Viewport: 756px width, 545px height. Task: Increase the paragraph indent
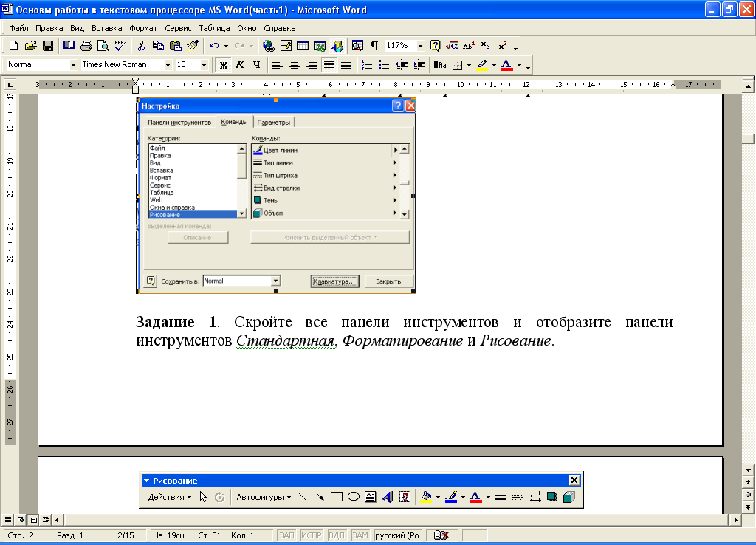point(419,65)
